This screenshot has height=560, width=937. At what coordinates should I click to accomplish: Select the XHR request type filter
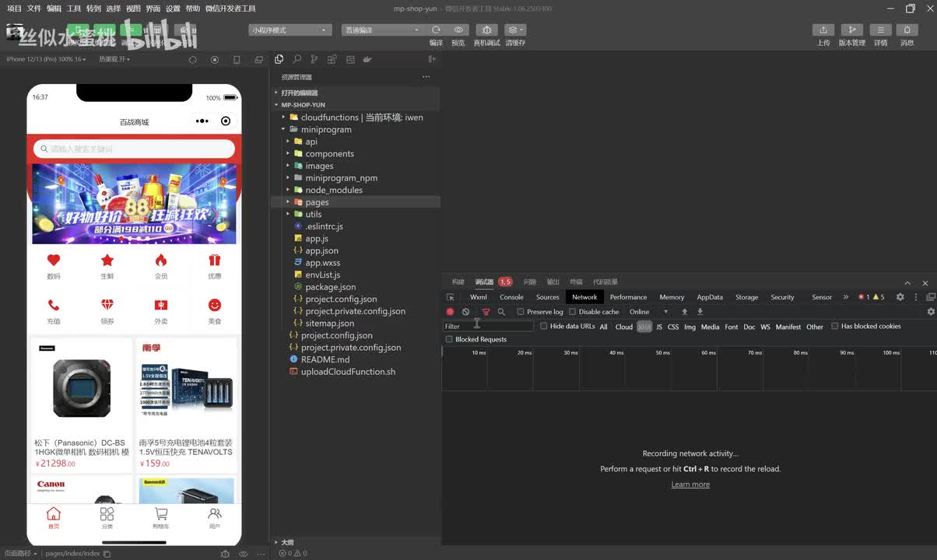click(644, 327)
